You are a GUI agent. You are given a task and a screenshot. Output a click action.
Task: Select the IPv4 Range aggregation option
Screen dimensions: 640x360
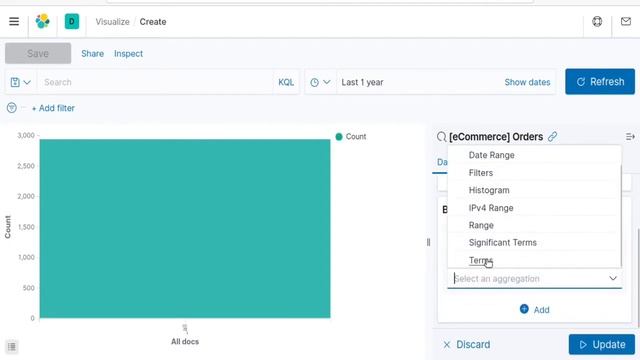pyautogui.click(x=534, y=208)
